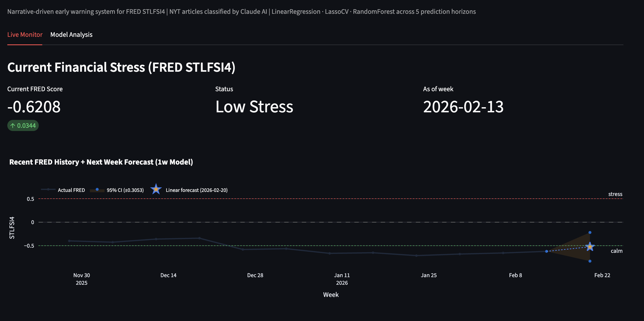
Task: Click the 2026-02-13 week date
Action: (463, 107)
